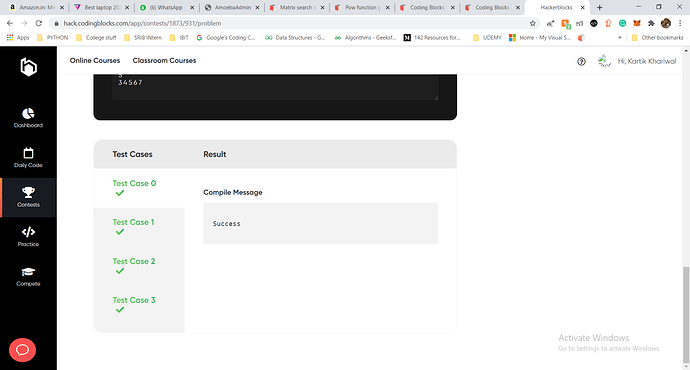Open the Compete sidebar section
Screen dimensions: 690x370
pos(28,276)
